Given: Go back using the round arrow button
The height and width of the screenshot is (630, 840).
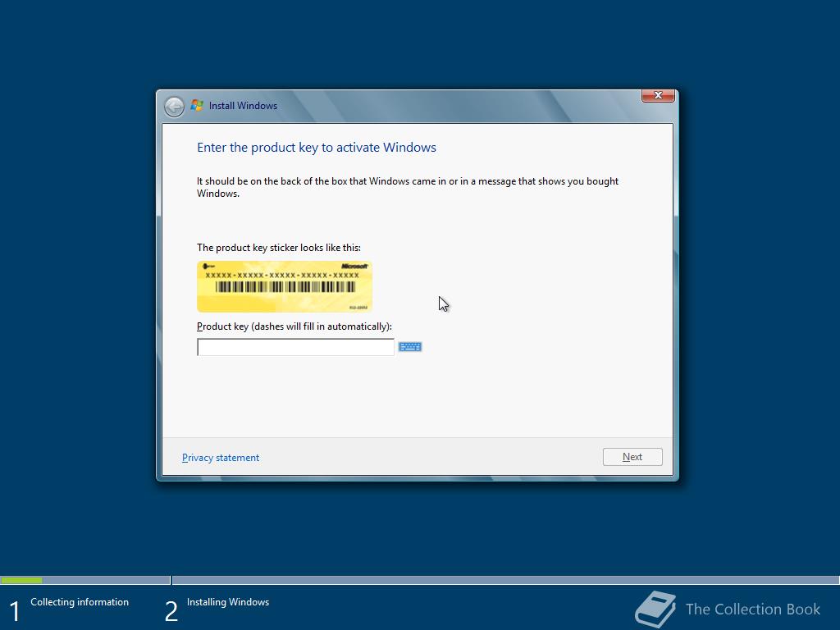Looking at the screenshot, I should pos(174,107).
